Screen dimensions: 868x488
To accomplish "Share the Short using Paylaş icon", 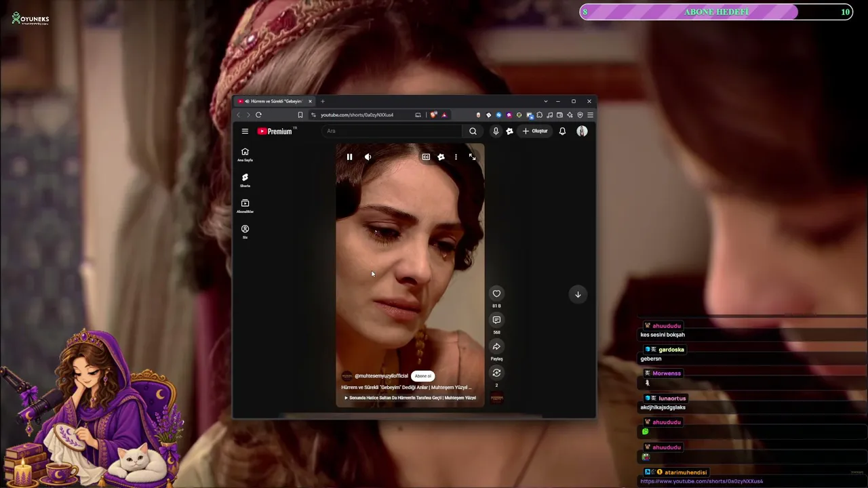I will (496, 346).
